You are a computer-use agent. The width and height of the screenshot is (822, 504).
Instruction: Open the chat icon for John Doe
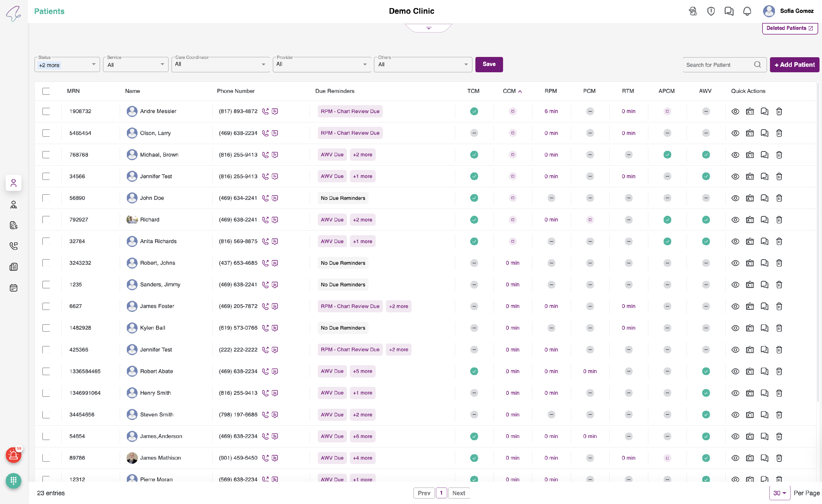(764, 198)
